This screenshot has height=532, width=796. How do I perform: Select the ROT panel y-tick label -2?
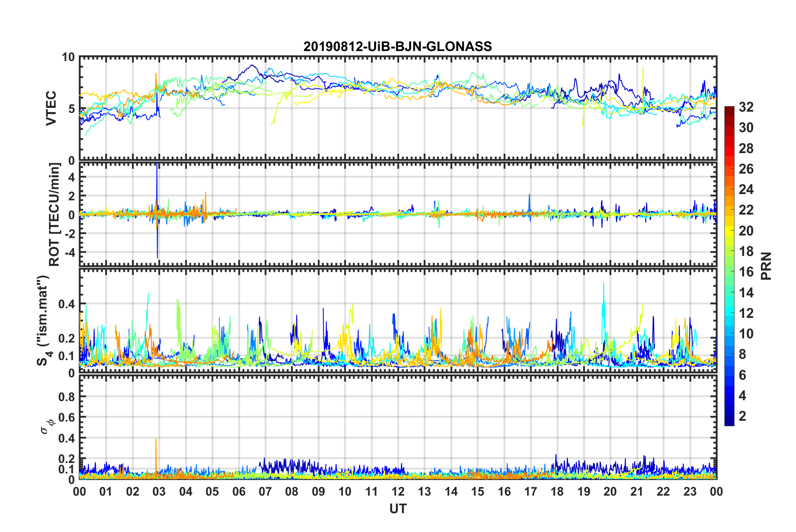point(69,233)
